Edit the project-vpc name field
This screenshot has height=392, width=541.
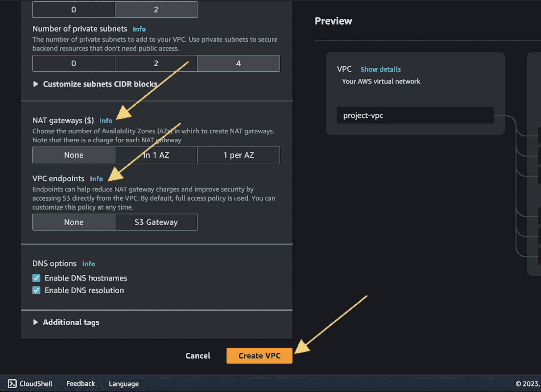click(415, 115)
